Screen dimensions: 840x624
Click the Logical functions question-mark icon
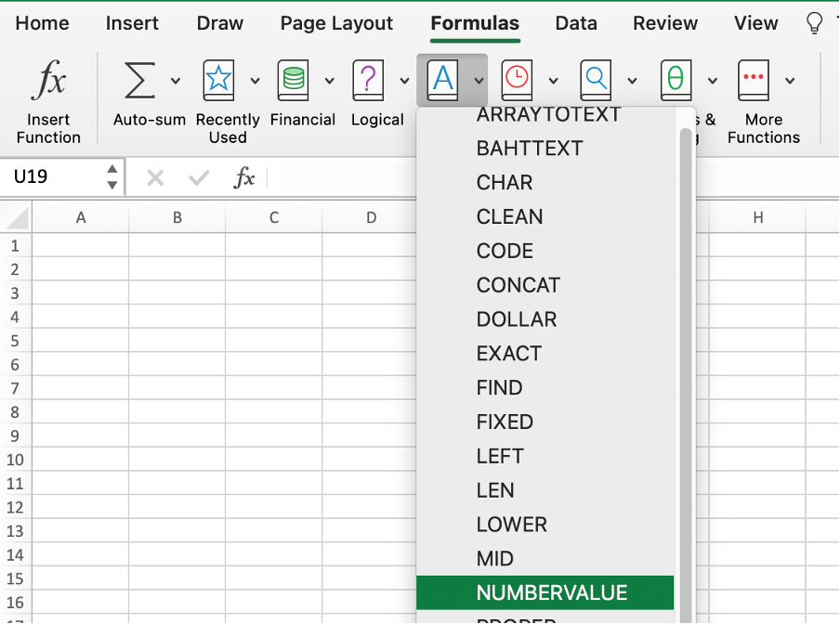click(369, 81)
